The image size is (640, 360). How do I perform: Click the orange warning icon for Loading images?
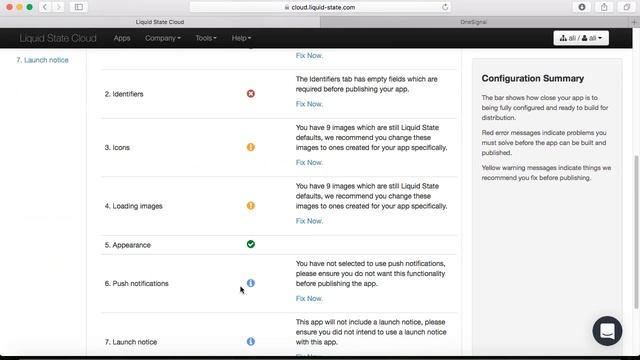(251, 205)
